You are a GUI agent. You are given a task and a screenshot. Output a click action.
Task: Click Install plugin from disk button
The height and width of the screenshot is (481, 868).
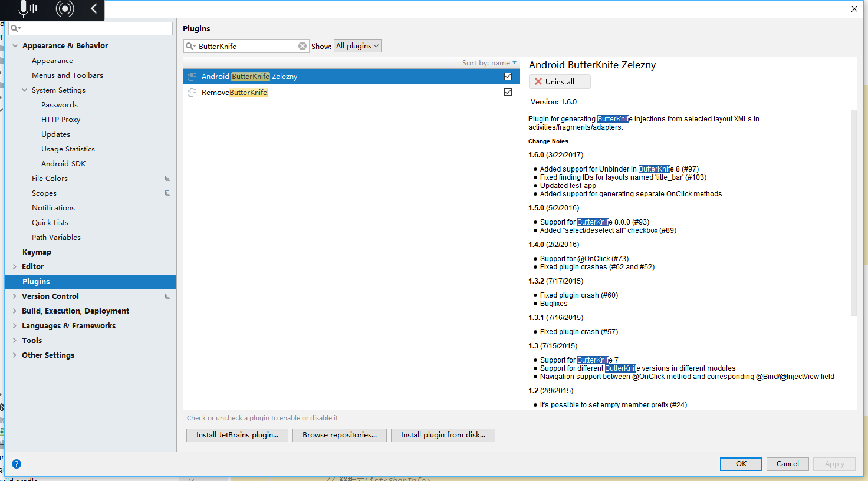pos(443,435)
